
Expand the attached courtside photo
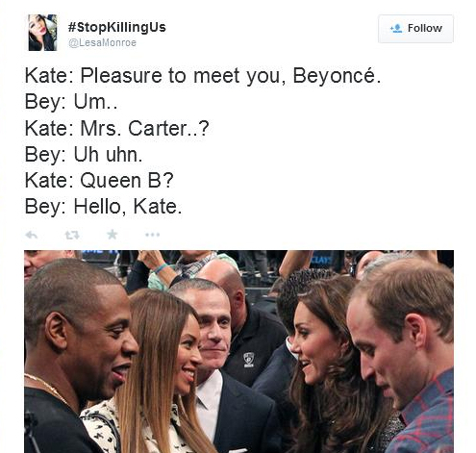[238, 351]
